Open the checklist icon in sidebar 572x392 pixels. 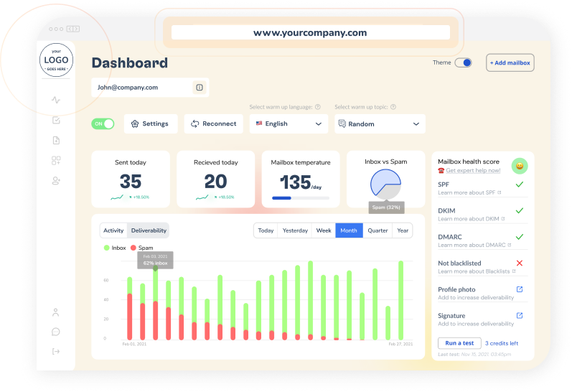click(x=56, y=120)
